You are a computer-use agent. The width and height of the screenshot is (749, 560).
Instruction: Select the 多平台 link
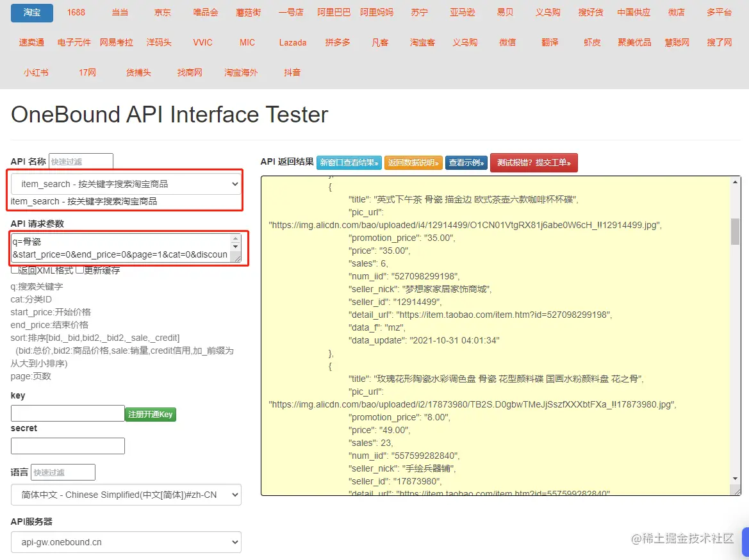720,13
